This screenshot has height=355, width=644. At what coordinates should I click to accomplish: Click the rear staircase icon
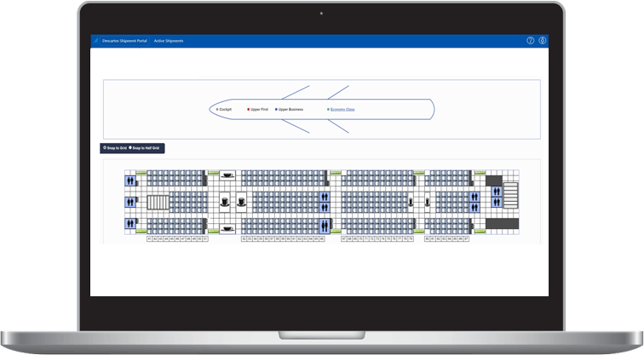[x=510, y=197]
